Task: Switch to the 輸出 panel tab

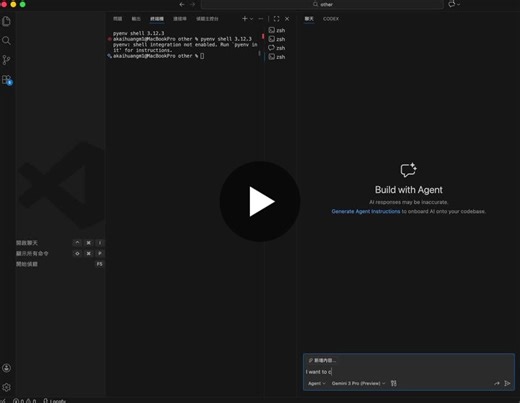Action: (136, 19)
